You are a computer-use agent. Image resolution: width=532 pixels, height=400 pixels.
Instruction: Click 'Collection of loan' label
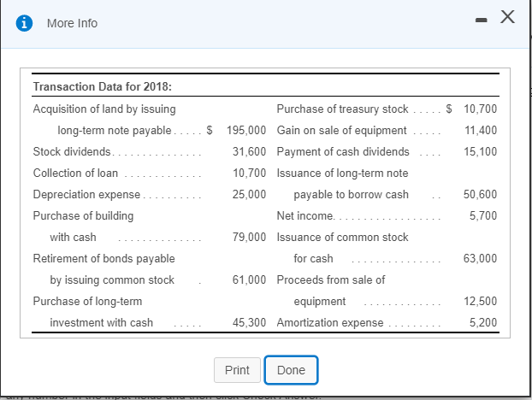tap(75, 173)
